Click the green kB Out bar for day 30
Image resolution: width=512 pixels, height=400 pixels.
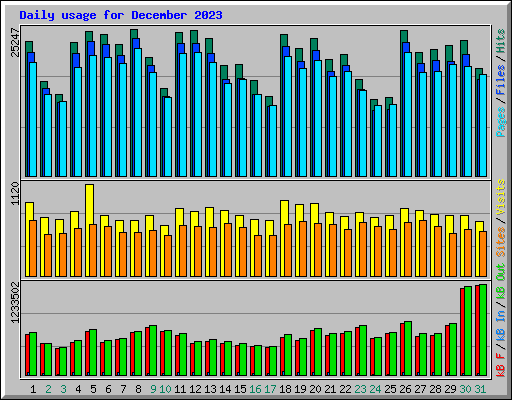click(x=468, y=331)
